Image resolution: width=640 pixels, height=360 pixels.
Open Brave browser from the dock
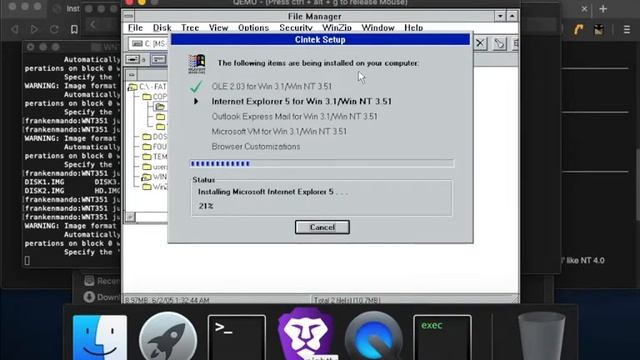(306, 333)
